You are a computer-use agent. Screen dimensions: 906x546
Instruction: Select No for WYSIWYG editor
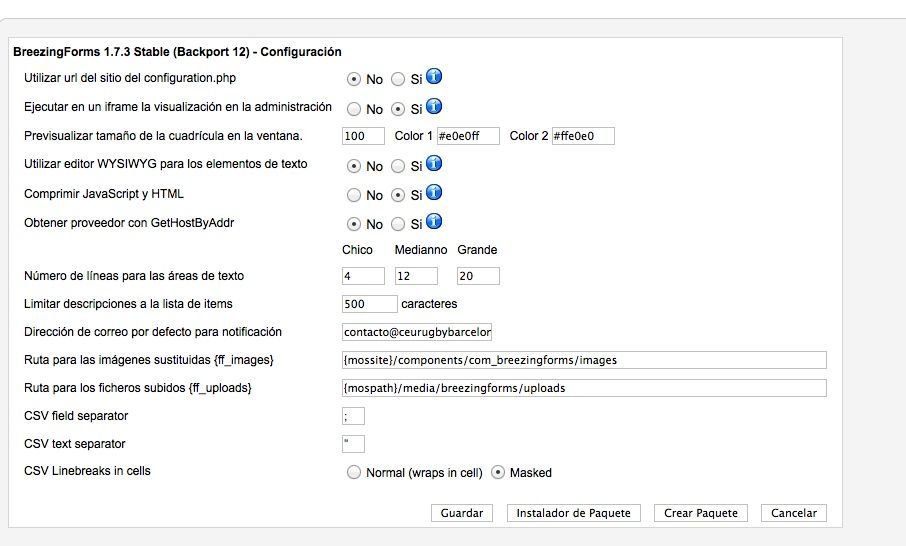[354, 166]
